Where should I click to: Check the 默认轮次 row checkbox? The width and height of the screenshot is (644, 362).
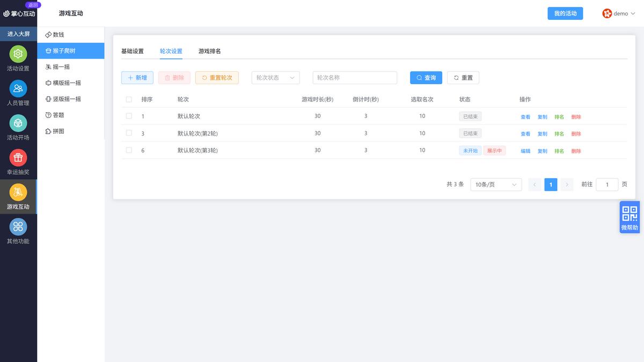pos(129,116)
